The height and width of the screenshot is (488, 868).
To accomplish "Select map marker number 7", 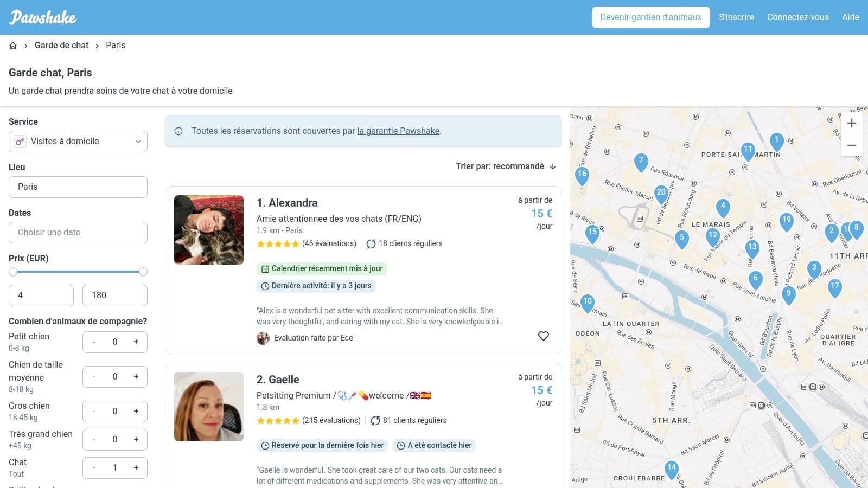I will pyautogui.click(x=641, y=161).
